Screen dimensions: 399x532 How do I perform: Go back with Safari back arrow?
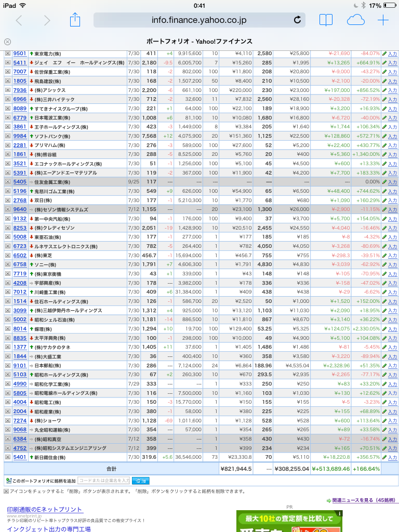coord(19,20)
